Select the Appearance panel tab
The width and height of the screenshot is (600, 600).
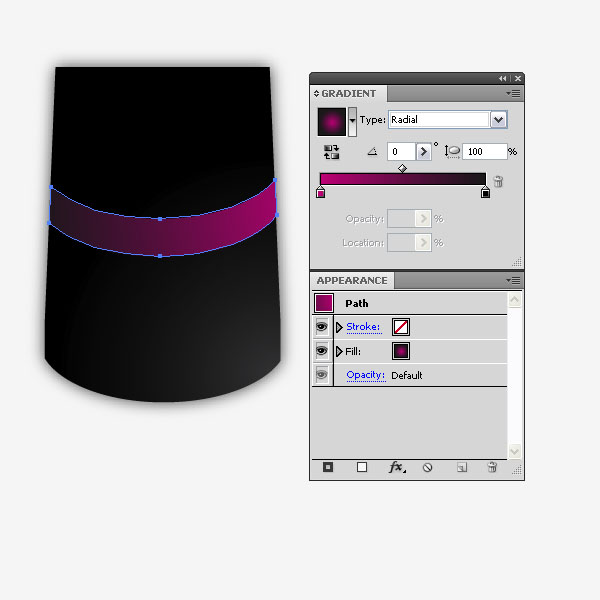[352, 280]
